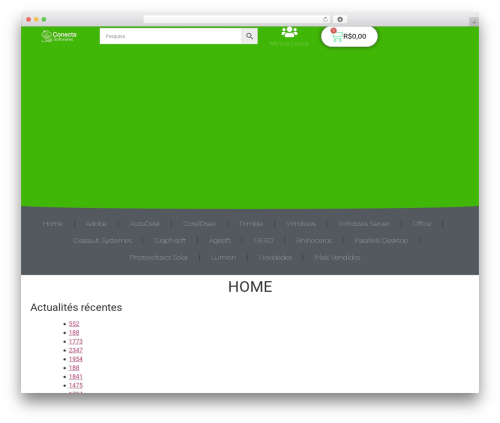Open the Mais Vendidos menu item
This screenshot has height=423, width=500.
[337, 258]
